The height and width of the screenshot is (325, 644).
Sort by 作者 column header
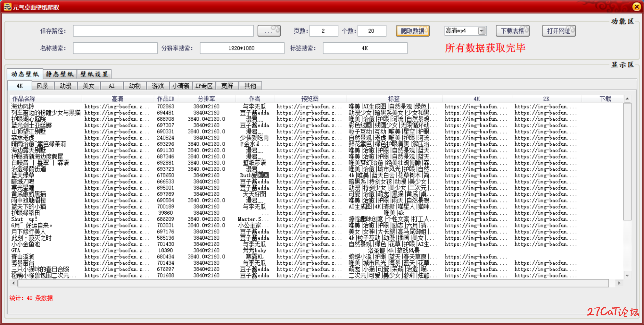pyautogui.click(x=254, y=98)
